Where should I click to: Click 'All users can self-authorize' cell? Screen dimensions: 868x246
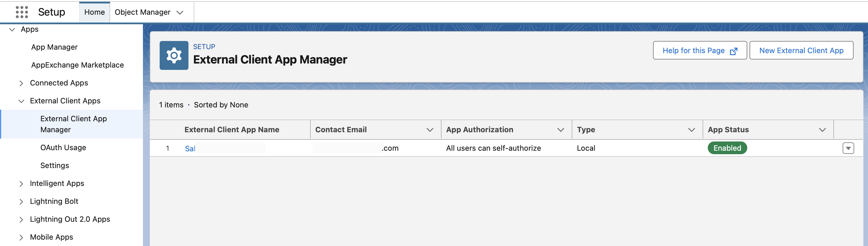[x=493, y=148]
